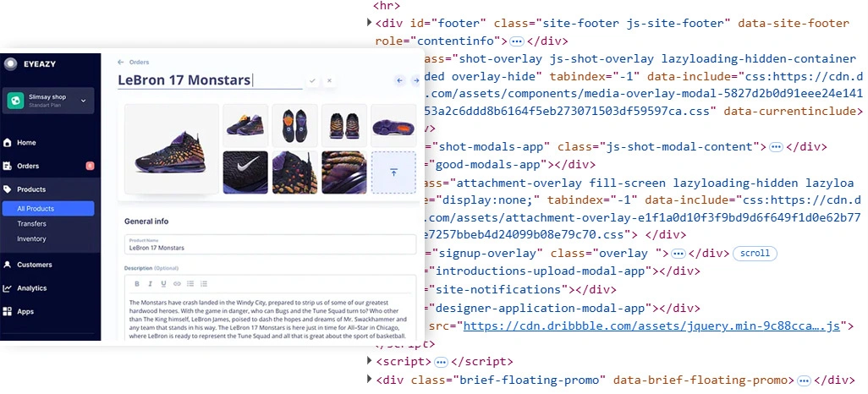Select the orange purple pattern closeup thumbnail
The width and height of the screenshot is (868, 394).
tap(343, 172)
